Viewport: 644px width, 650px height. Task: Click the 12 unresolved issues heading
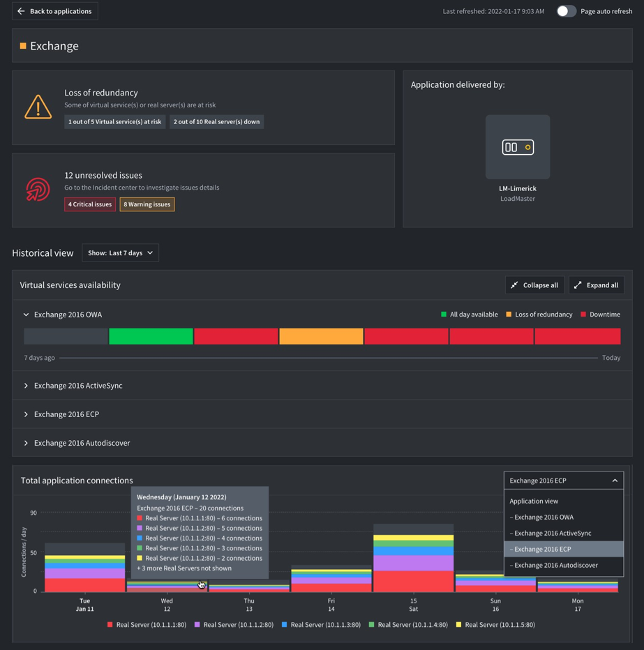(103, 175)
